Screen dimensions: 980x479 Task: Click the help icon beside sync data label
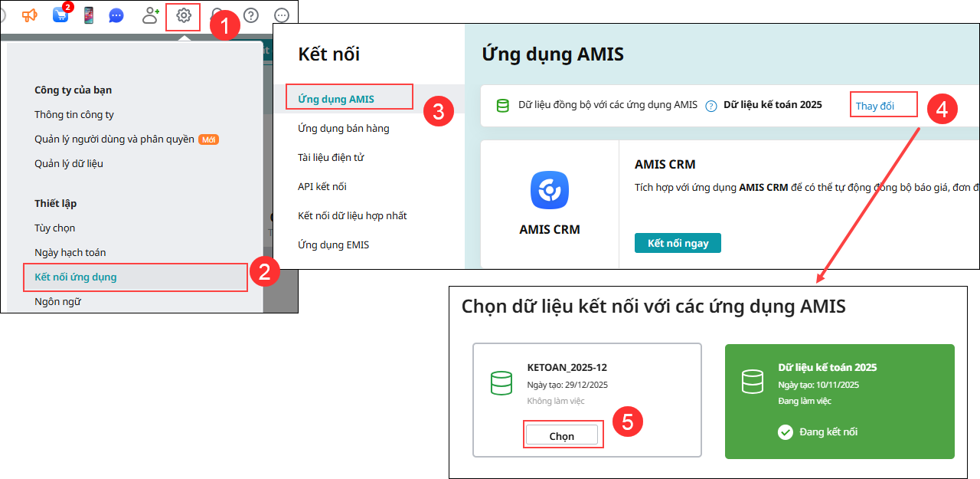click(711, 106)
